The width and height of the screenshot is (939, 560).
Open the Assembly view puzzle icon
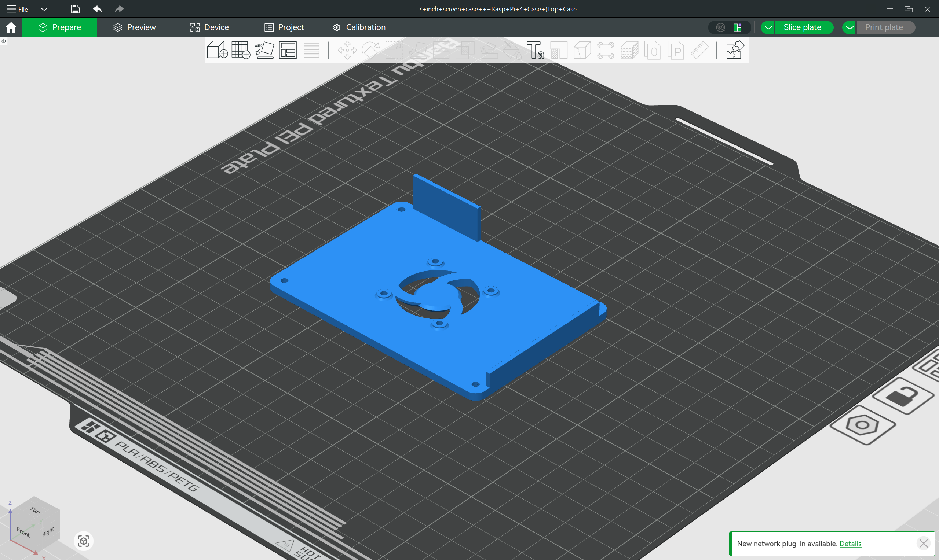[735, 50]
